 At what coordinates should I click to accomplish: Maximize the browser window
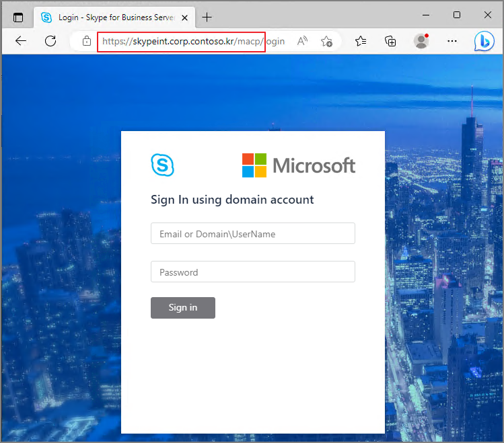(457, 15)
